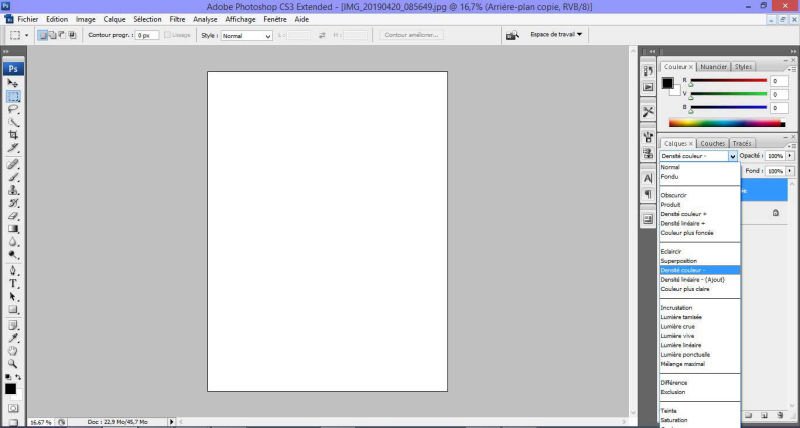Choose the Move tool

tap(13, 83)
